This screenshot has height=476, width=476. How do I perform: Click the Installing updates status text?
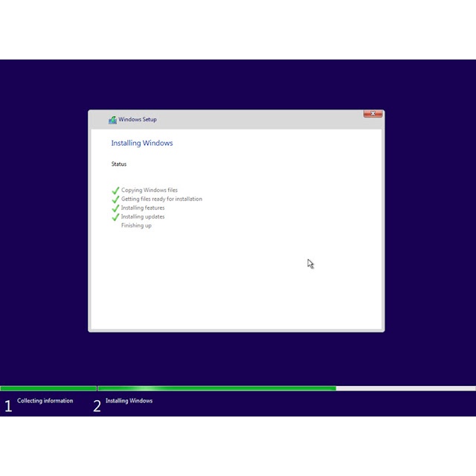tap(143, 217)
